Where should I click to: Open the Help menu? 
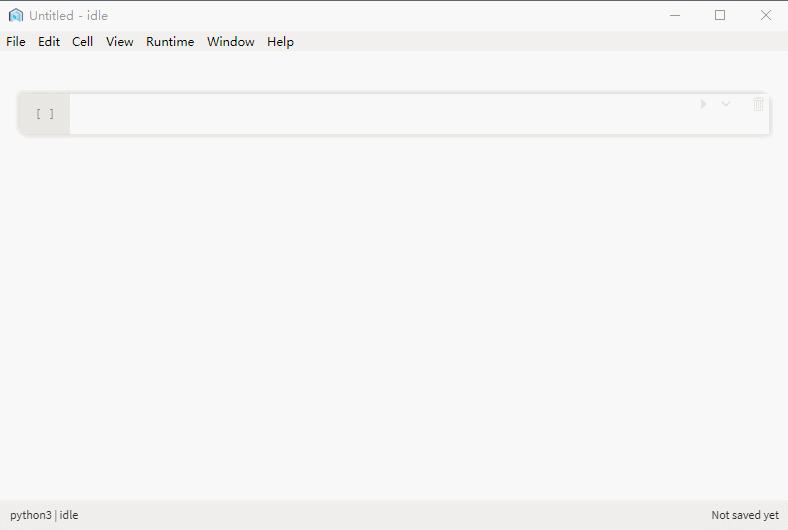click(280, 42)
